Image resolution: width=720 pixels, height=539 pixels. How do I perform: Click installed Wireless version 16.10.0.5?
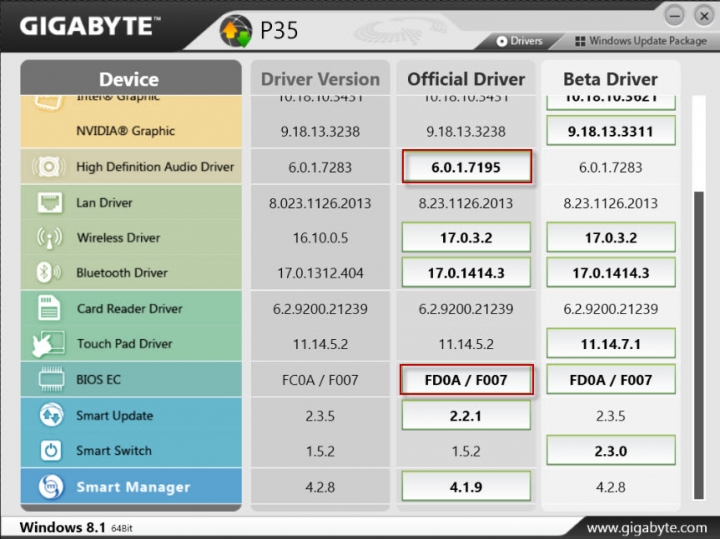point(320,238)
